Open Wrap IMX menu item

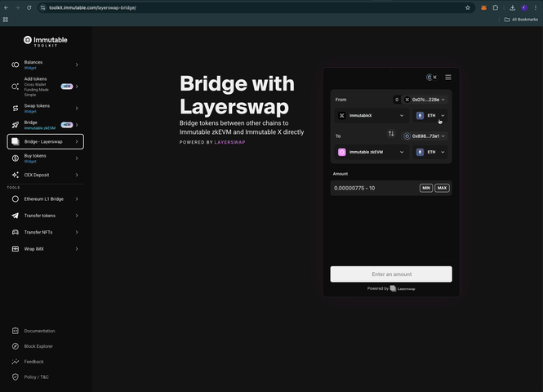[x=46, y=249]
